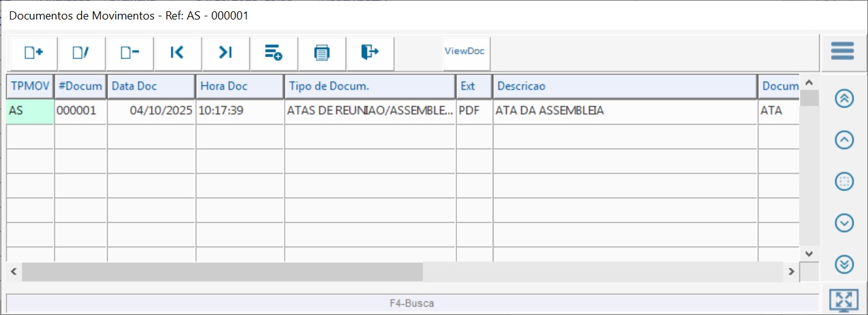Click the ViewDoc button

pyautogui.click(x=464, y=52)
